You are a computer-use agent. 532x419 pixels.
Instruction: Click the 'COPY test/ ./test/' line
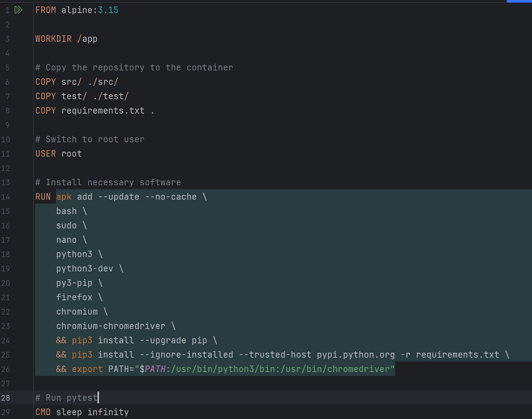coord(82,96)
